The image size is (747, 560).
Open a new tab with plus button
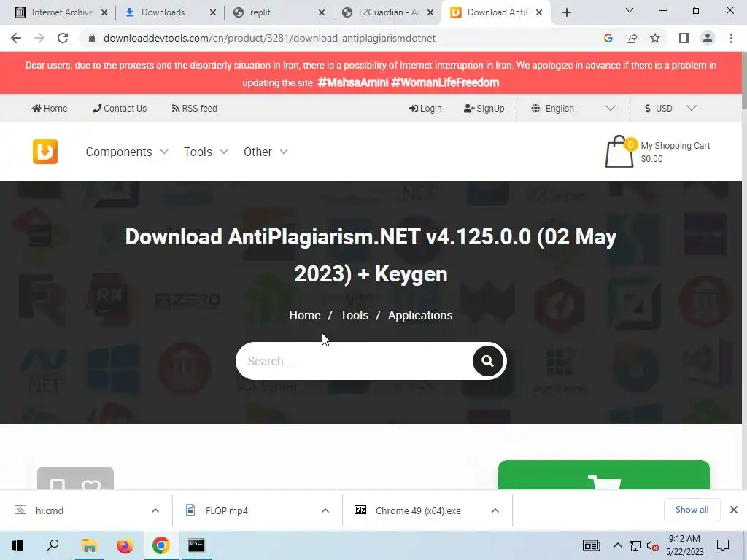566,12
